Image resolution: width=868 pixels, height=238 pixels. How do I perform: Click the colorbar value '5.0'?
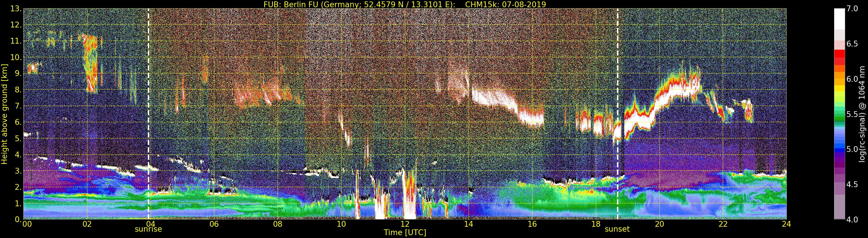click(852, 149)
